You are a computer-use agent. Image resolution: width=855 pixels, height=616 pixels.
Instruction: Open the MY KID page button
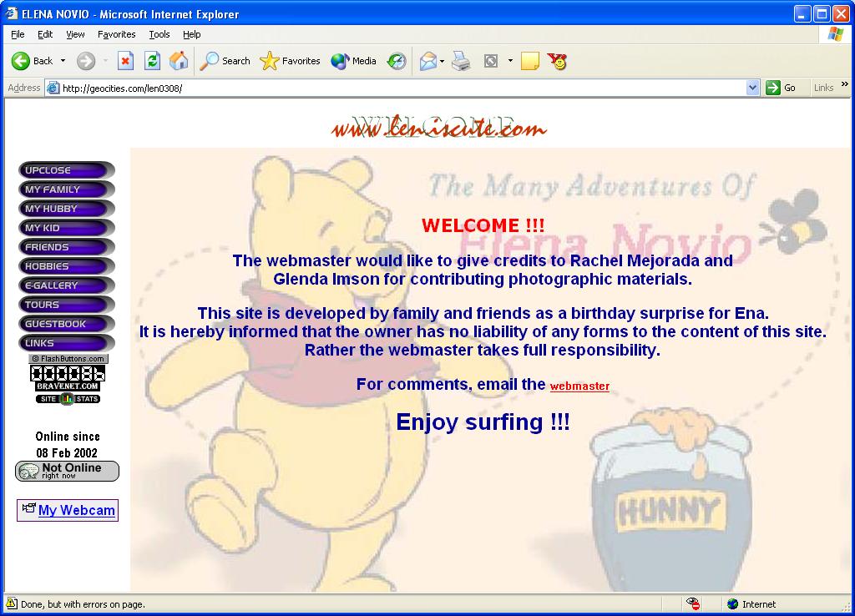tap(67, 228)
